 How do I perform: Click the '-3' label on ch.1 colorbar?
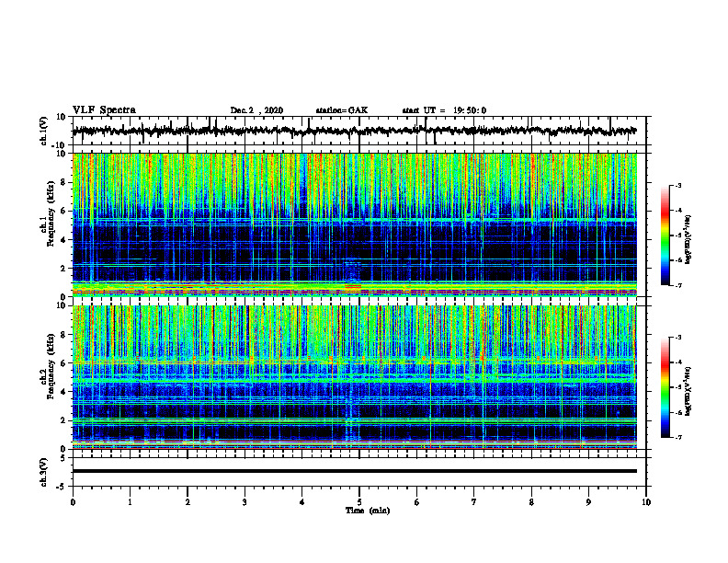click(678, 186)
